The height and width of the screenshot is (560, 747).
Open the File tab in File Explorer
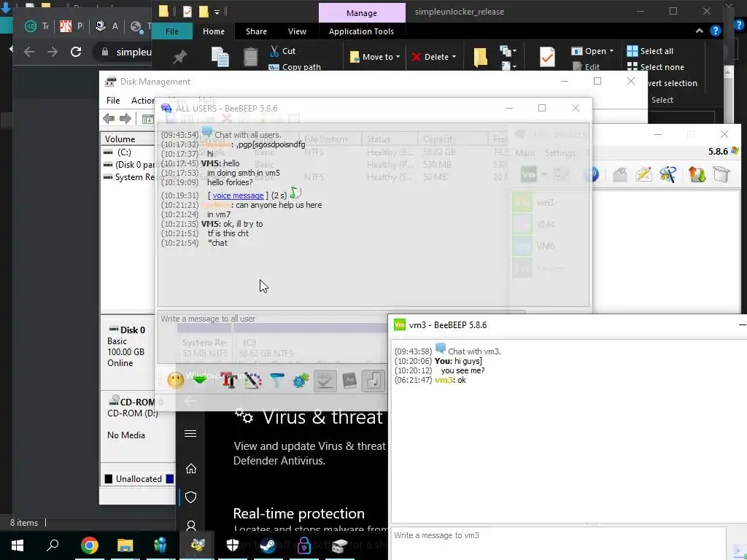click(x=172, y=31)
